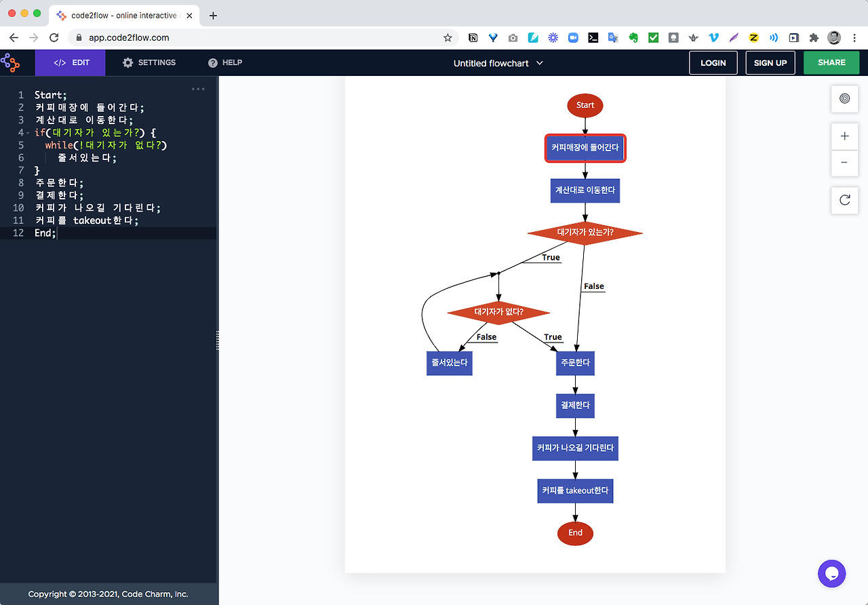
Task: Open the editor three-dots options menu
Action: [x=198, y=89]
